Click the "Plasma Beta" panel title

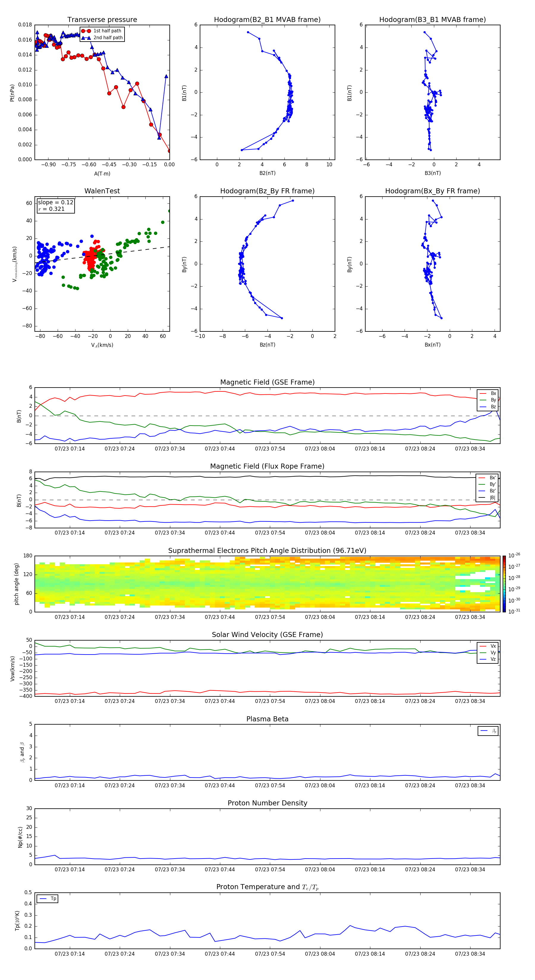coord(267,719)
